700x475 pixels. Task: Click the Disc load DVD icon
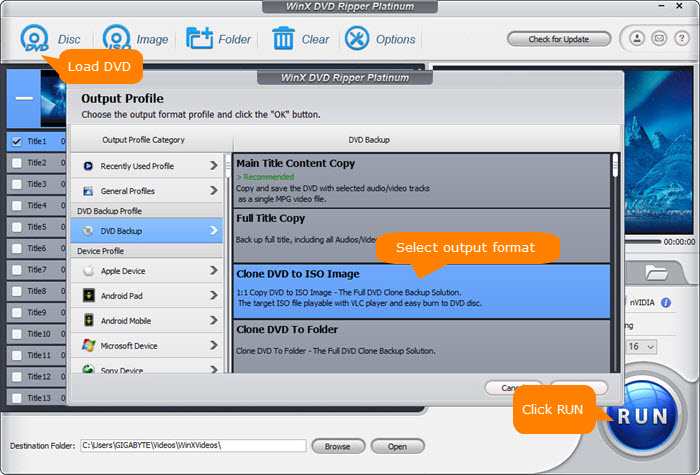click(36, 40)
